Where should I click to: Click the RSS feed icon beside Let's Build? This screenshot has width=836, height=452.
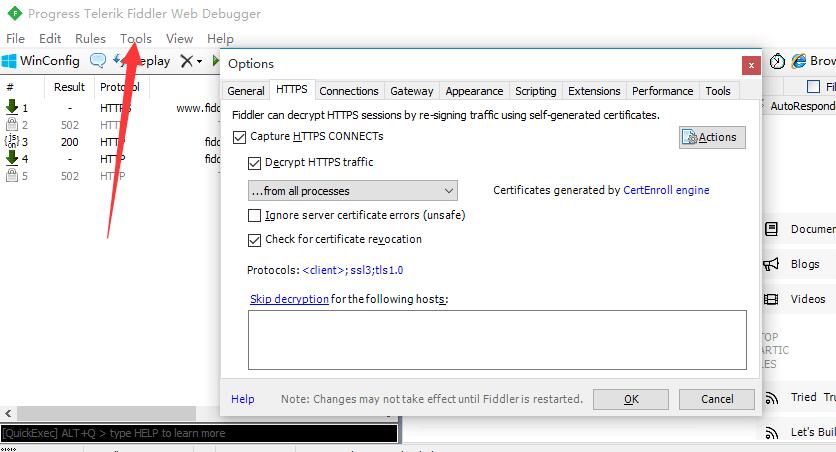[x=771, y=433]
